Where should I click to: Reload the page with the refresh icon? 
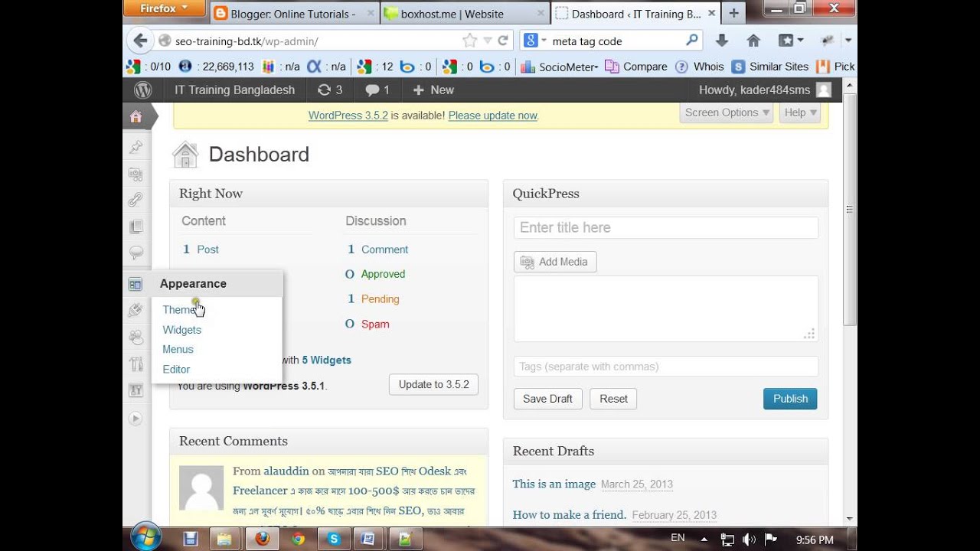(x=503, y=41)
